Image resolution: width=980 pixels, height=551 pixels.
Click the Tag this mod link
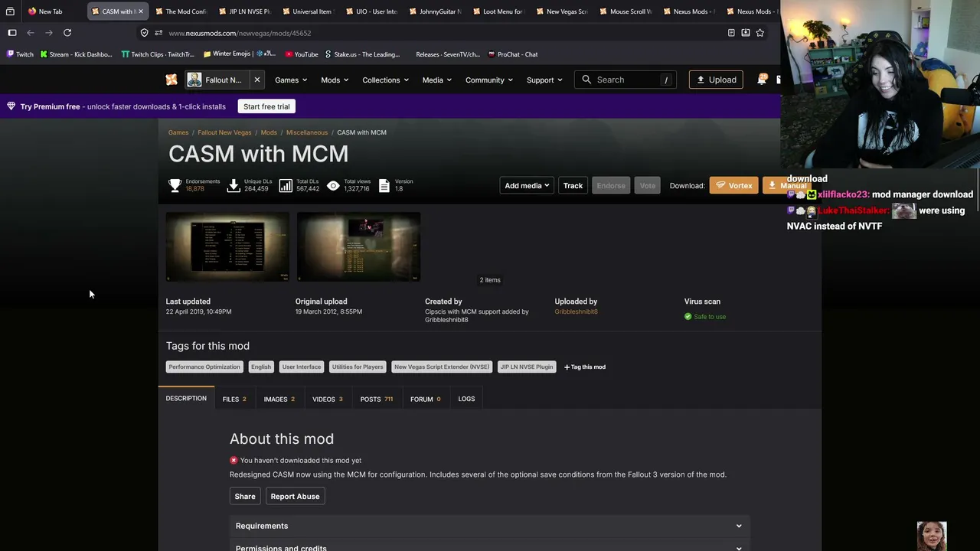tap(585, 367)
